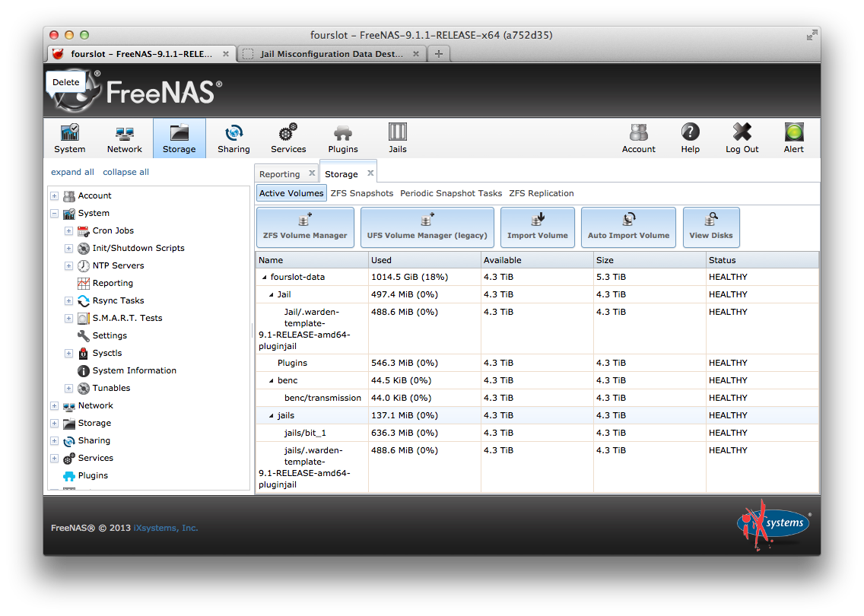This screenshot has width=864, height=616.
Task: Switch to the Reporting tab
Action: point(279,174)
